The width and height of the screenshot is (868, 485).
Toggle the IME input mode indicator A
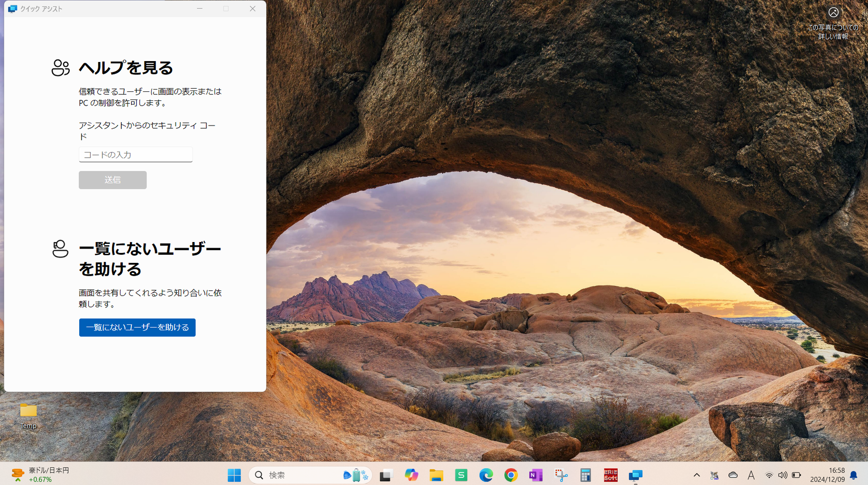pyautogui.click(x=751, y=475)
